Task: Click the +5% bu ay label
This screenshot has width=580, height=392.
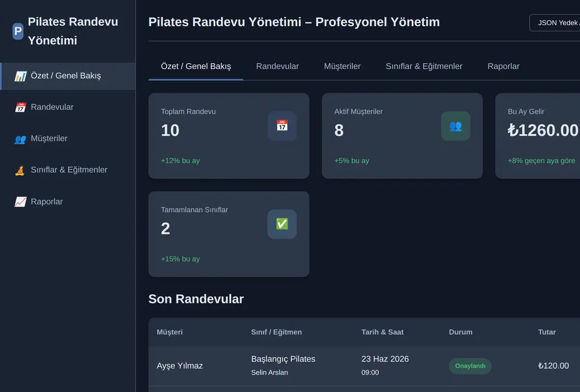Action: 352,161
